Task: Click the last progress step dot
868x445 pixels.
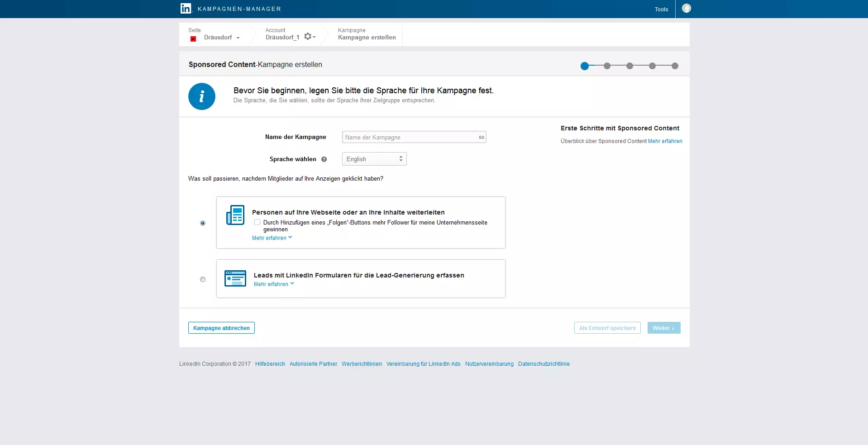Action: (x=675, y=66)
